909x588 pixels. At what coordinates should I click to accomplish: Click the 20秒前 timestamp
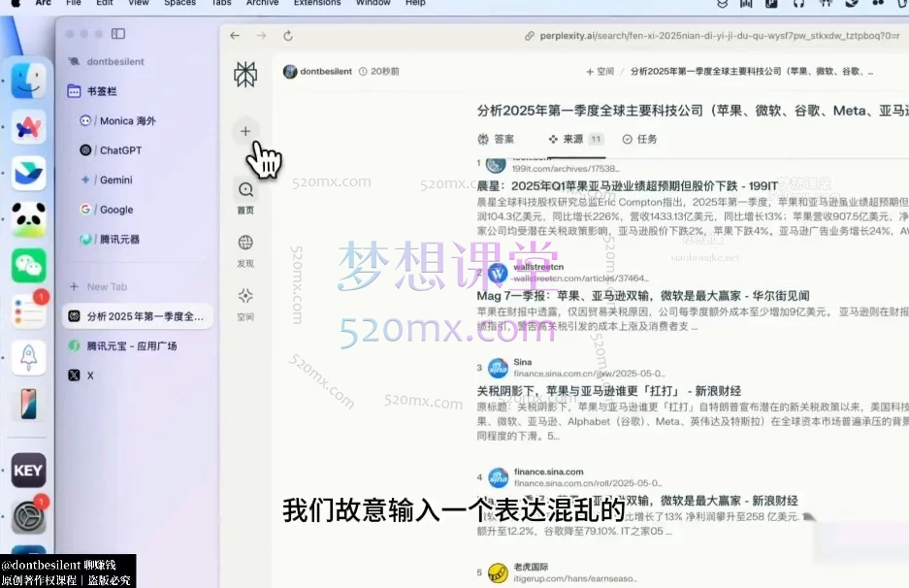click(379, 72)
